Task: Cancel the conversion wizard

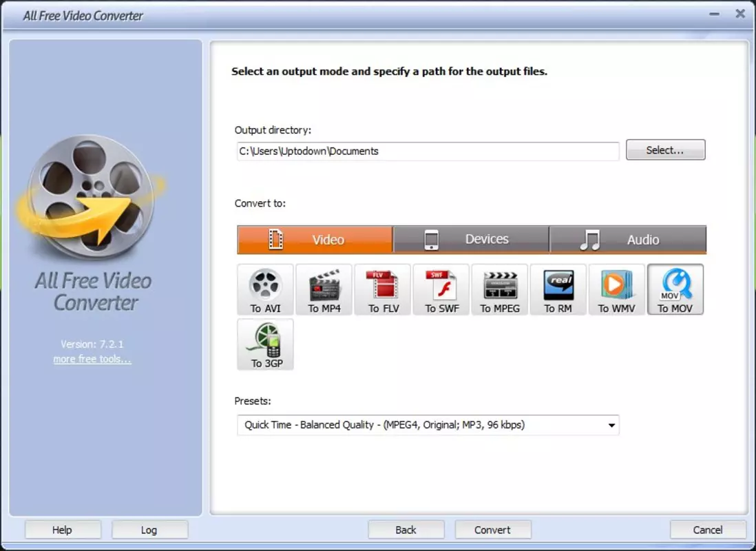Action: (708, 530)
